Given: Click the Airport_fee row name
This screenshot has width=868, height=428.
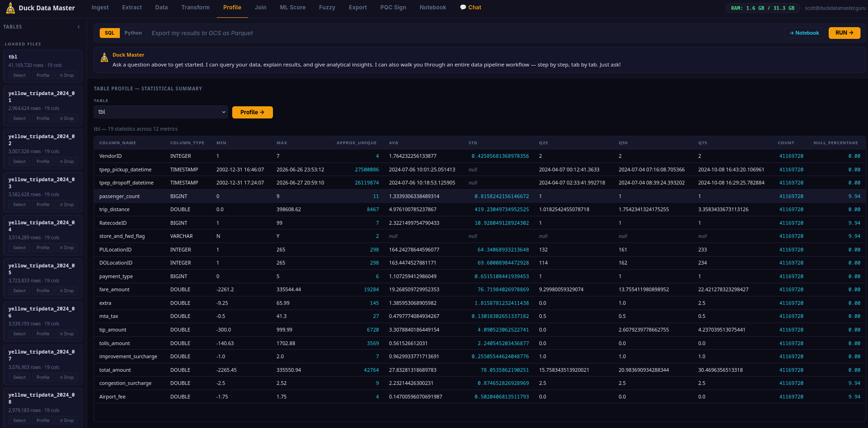Looking at the screenshot, I should tap(112, 397).
